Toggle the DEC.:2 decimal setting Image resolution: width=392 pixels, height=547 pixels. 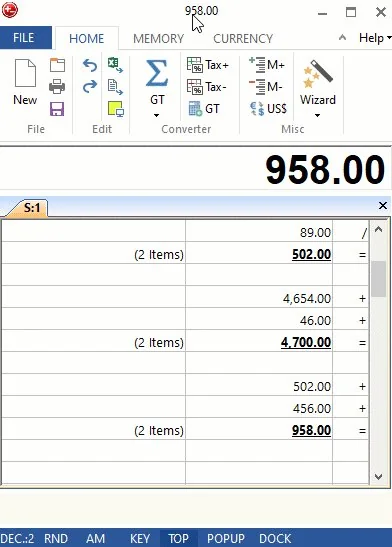[x=17, y=538]
